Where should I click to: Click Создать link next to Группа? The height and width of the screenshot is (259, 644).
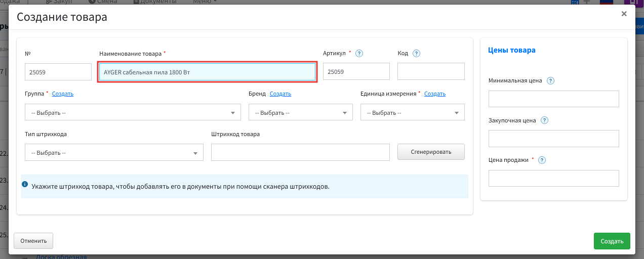coord(63,94)
